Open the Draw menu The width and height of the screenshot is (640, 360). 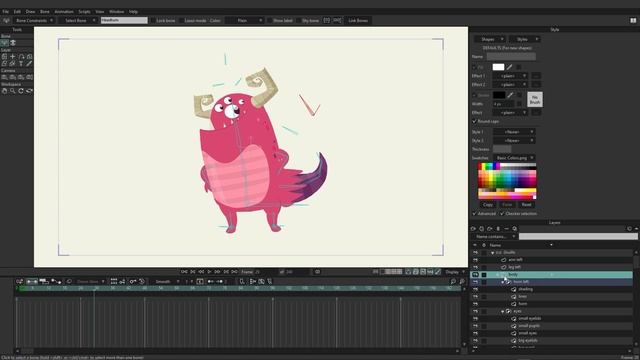(31, 12)
